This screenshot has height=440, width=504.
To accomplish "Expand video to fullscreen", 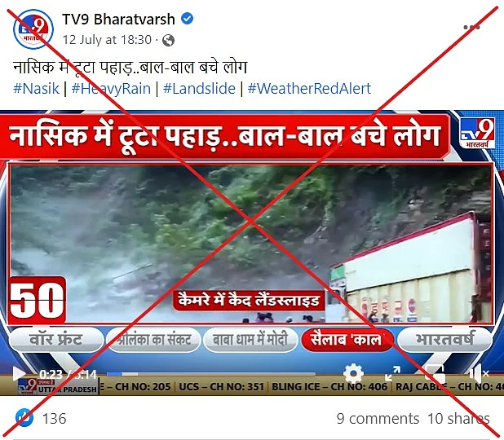I will (393, 373).
